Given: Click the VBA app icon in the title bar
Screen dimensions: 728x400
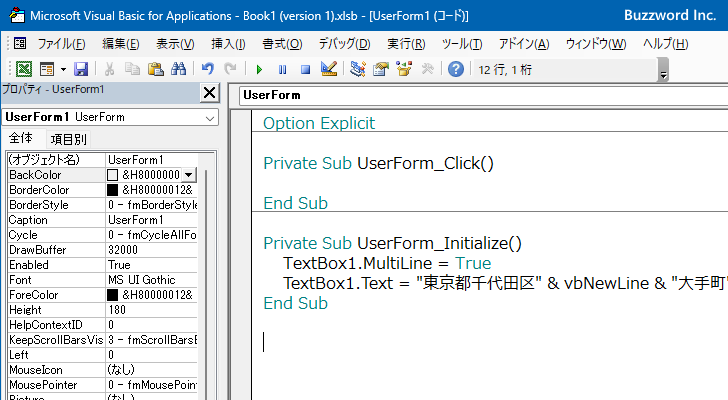Looking at the screenshot, I should tap(17, 15).
